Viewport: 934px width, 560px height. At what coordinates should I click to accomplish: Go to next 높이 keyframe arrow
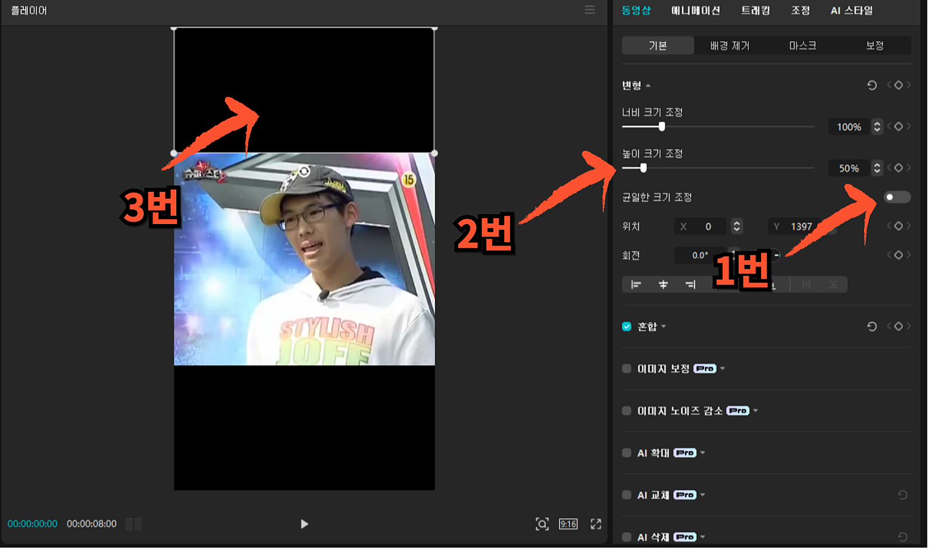click(908, 168)
